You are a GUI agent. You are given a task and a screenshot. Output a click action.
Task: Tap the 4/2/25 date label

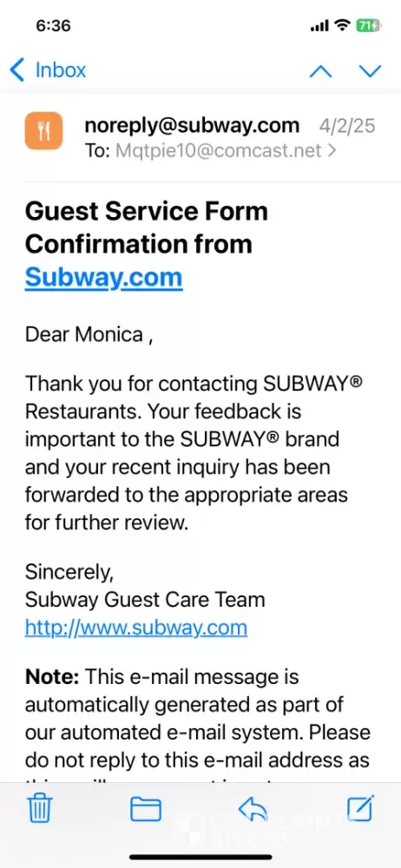click(347, 126)
